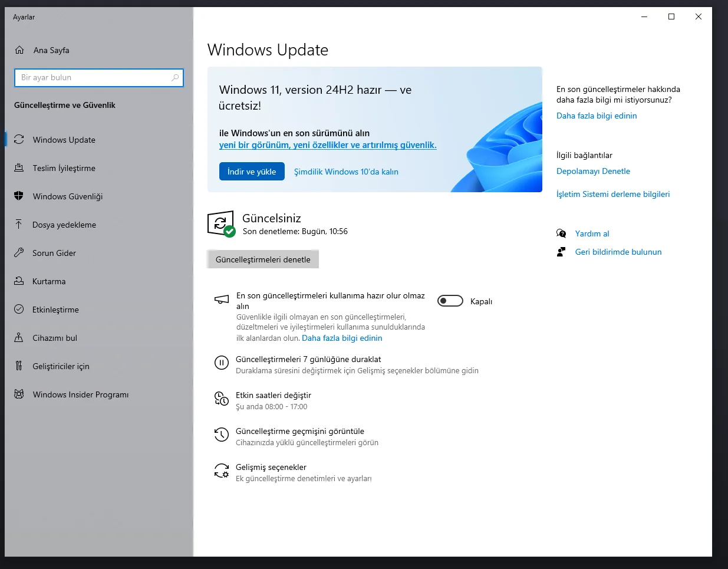Click the Cihazımı bul locator icon
This screenshot has width=728, height=569.
tap(19, 338)
